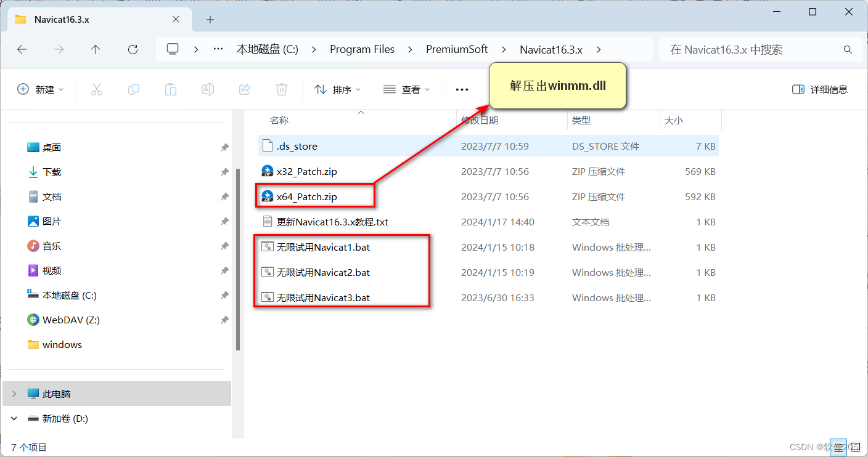Viewport: 868px width, 457px height.
Task: Click the x32_Patch.zip file icon
Action: (x=268, y=171)
